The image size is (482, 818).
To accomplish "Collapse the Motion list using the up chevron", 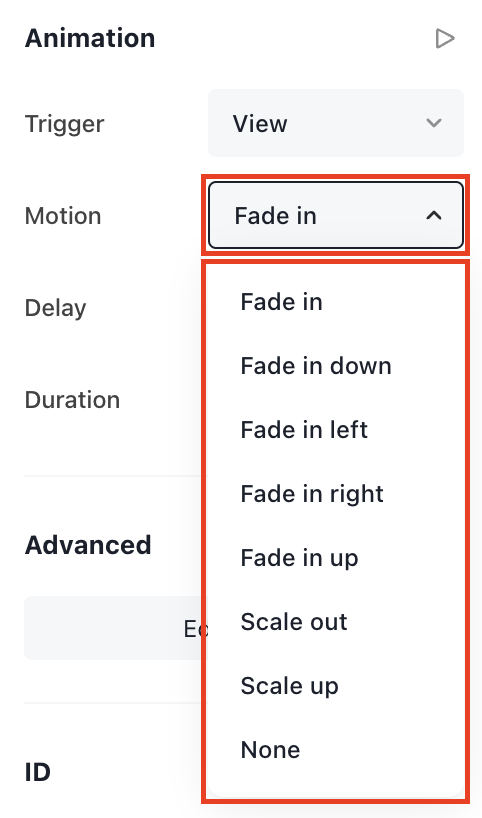I will pos(434,215).
